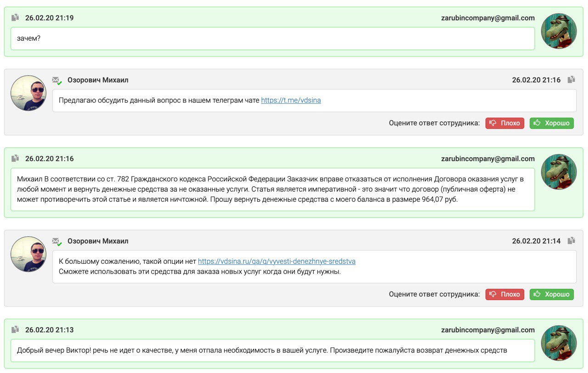Image resolution: width=588 pixels, height=373 pixels.
Task: Click copy icon beside 26.02.20 21:19 message
Action: point(15,18)
